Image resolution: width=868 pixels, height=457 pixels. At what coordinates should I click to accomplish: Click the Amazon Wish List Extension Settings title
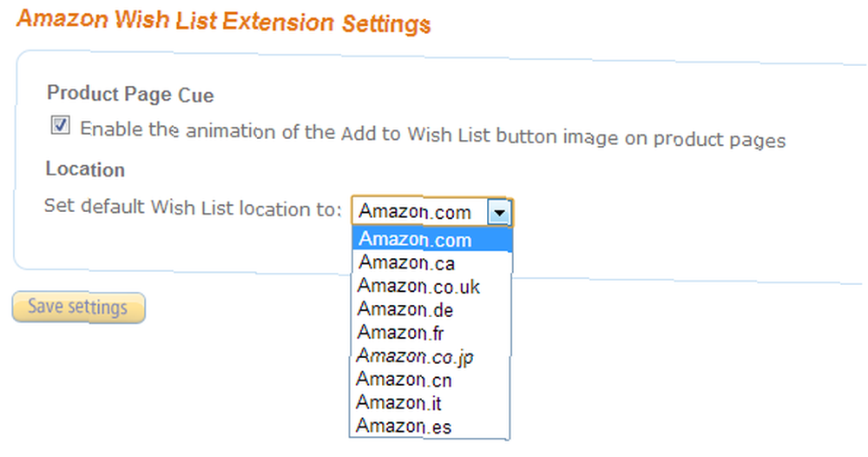pyautogui.click(x=224, y=21)
